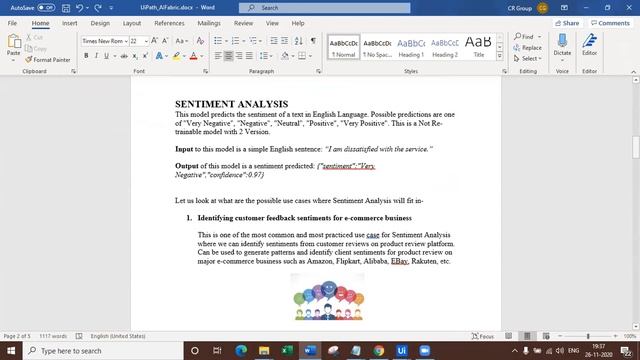Show paragraph marks with pilcrow icon

coord(313,41)
